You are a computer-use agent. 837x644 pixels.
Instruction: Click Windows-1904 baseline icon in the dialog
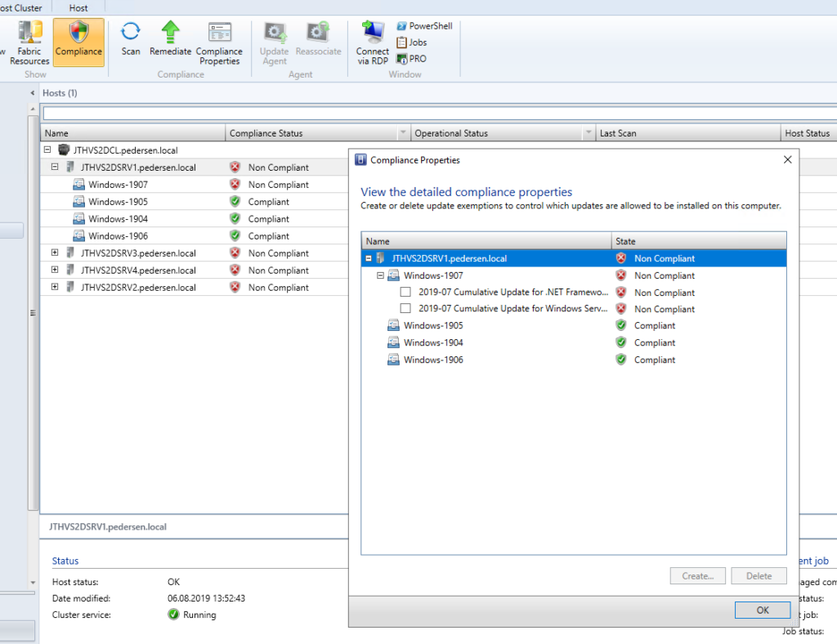(x=393, y=342)
